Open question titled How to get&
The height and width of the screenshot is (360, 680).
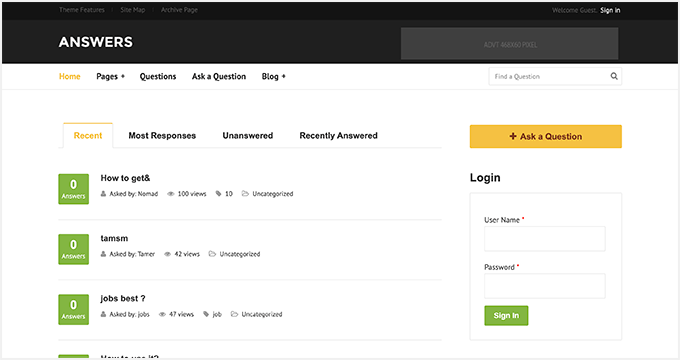[x=125, y=178]
